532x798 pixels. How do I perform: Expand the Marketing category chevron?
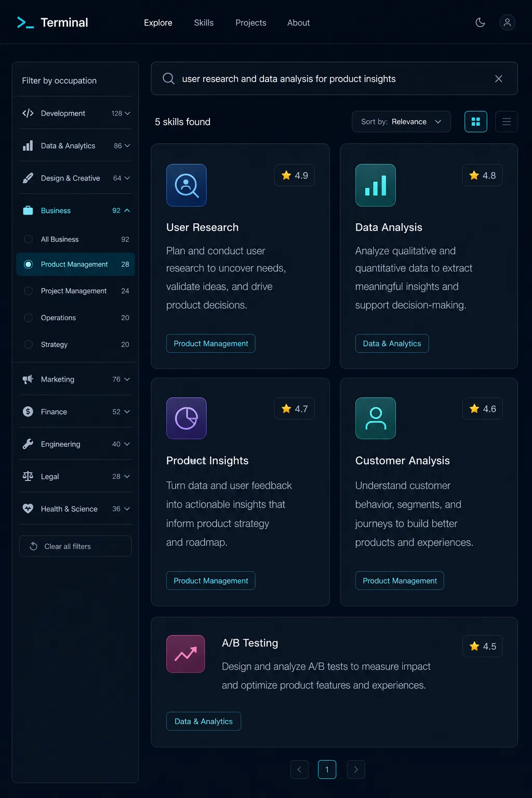(x=127, y=379)
